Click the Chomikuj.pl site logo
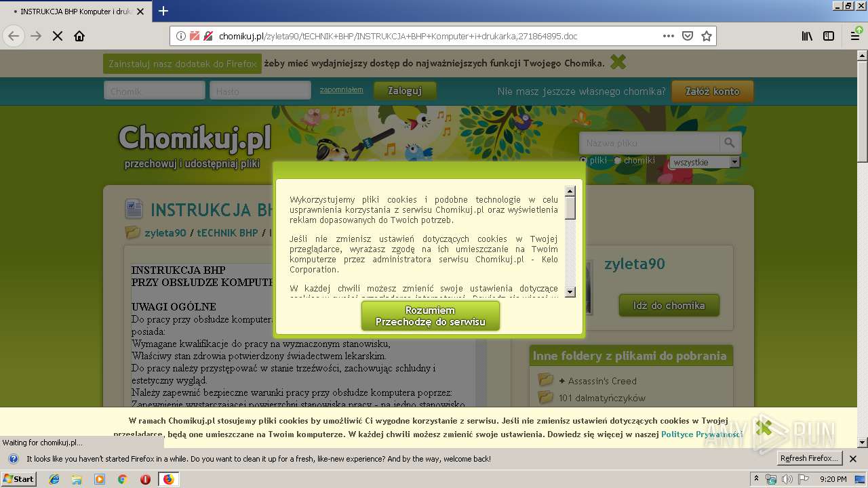Image resolution: width=868 pixels, height=488 pixels. pos(194,138)
